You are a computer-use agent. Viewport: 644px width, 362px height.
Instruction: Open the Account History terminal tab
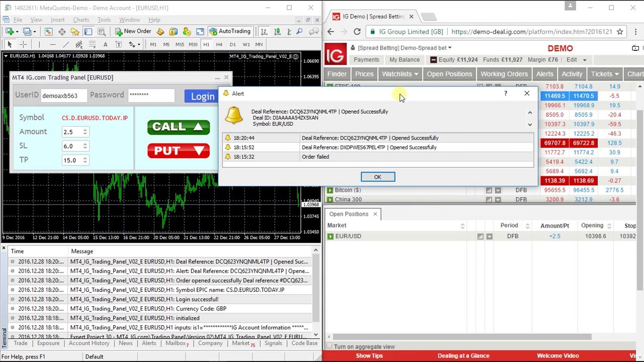pos(89,343)
